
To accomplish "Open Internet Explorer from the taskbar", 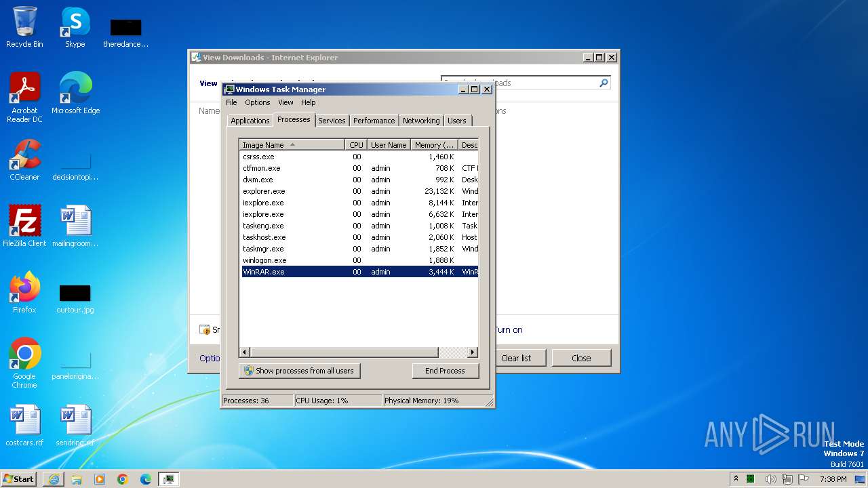I will click(x=54, y=479).
